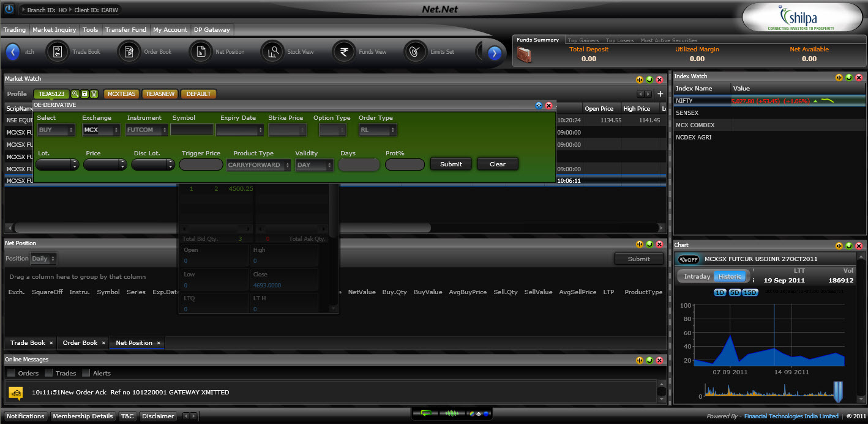Open the Order Book toolbar icon

click(129, 52)
